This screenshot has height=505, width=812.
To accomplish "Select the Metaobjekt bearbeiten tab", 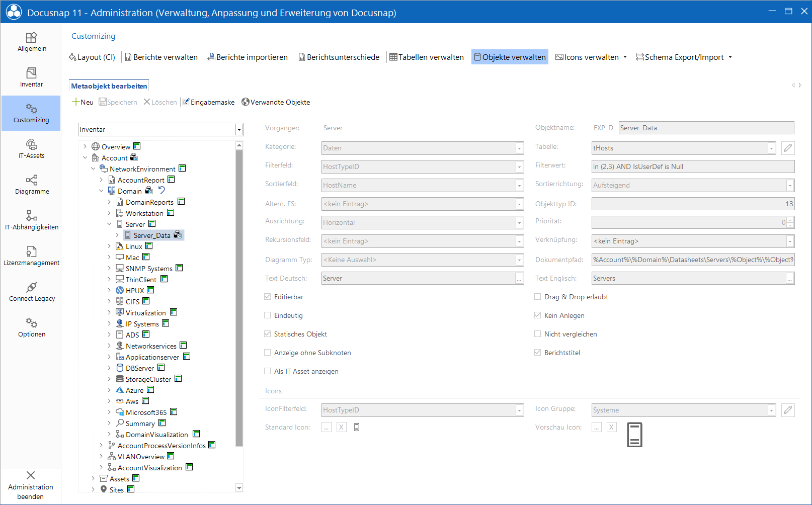I will (109, 86).
